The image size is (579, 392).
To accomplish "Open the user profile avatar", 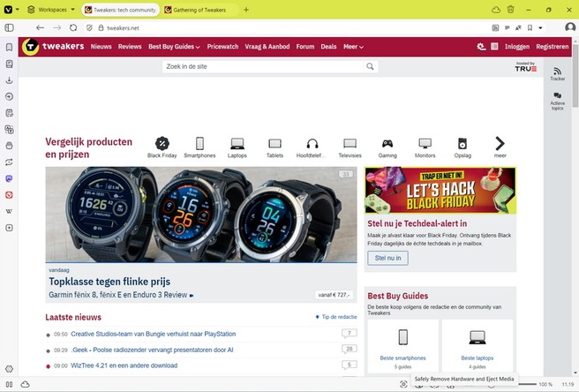I will click(570, 27).
